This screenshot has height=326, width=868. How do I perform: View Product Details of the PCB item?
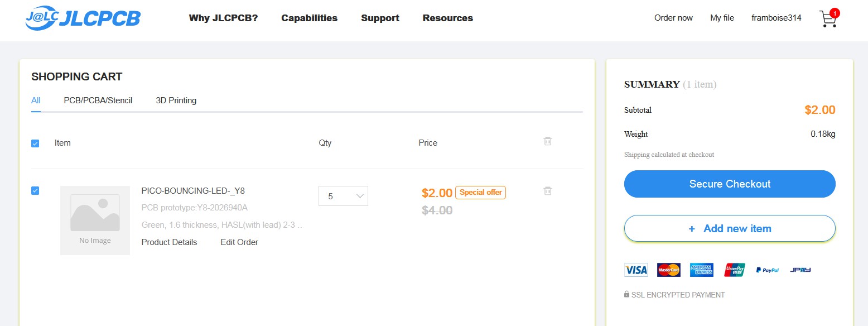click(169, 242)
